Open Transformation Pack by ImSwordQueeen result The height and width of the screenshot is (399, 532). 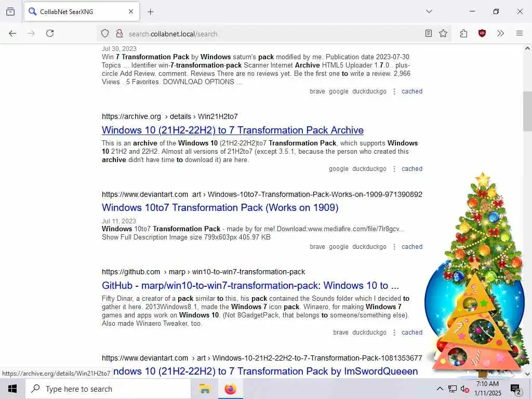(265, 371)
